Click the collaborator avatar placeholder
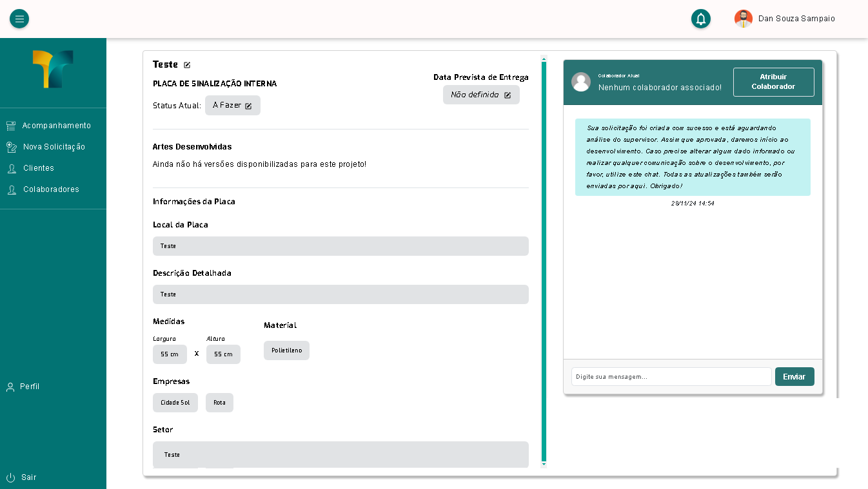 [x=581, y=82]
